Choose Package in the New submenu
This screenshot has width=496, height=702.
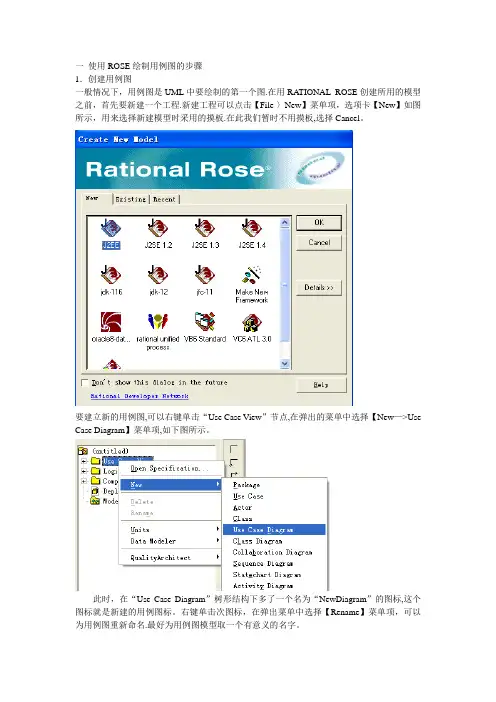(274, 485)
